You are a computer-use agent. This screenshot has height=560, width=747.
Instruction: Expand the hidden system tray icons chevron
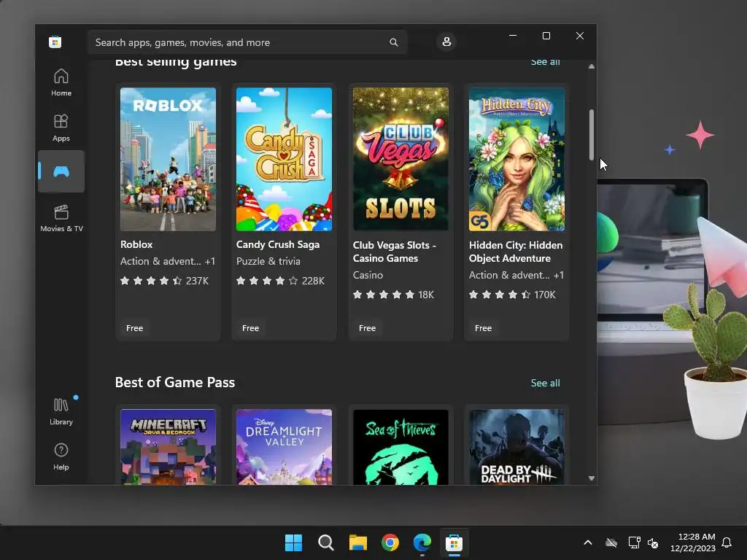click(x=588, y=542)
